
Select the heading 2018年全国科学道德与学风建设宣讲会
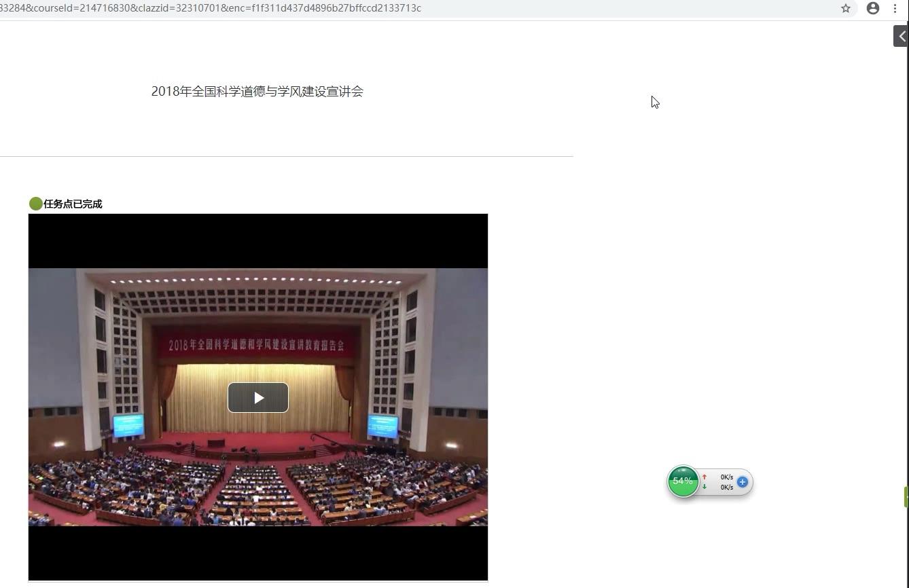(x=257, y=92)
